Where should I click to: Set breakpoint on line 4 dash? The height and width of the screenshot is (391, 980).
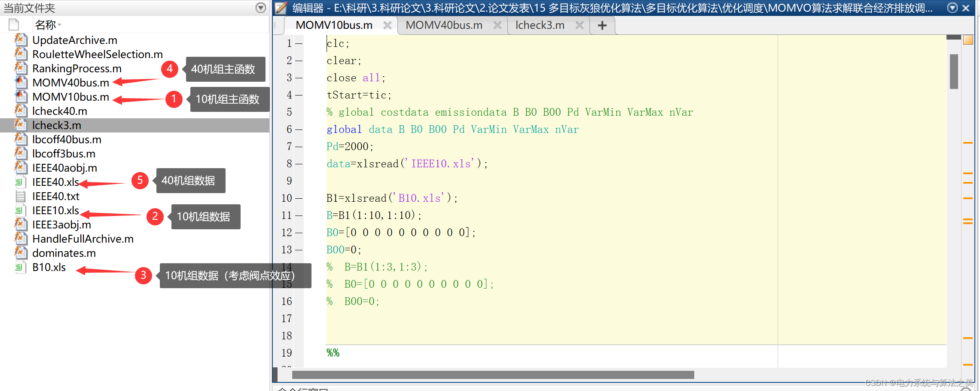(x=299, y=95)
